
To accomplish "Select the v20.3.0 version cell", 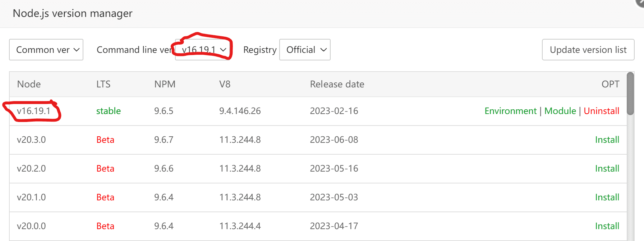I will click(31, 140).
